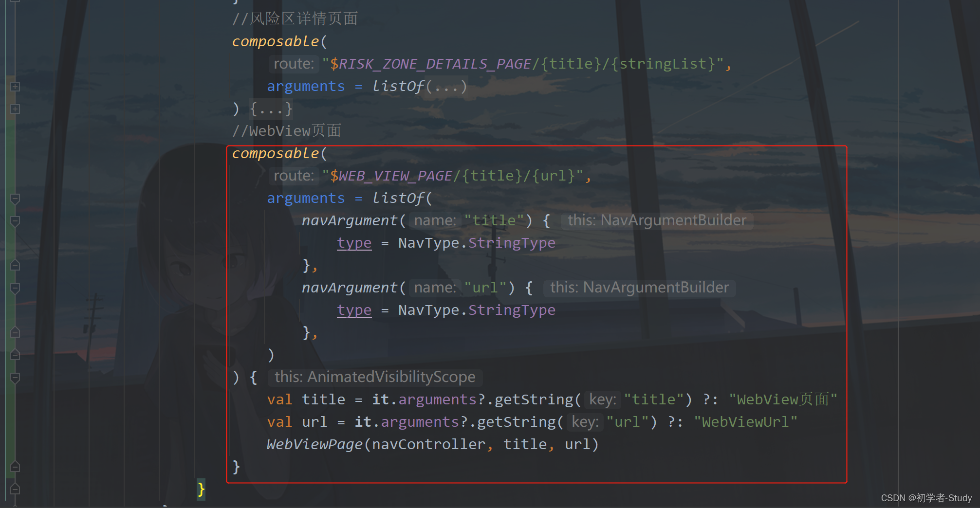
Task: Click the comment '//风险区详情页面'
Action: 295,19
